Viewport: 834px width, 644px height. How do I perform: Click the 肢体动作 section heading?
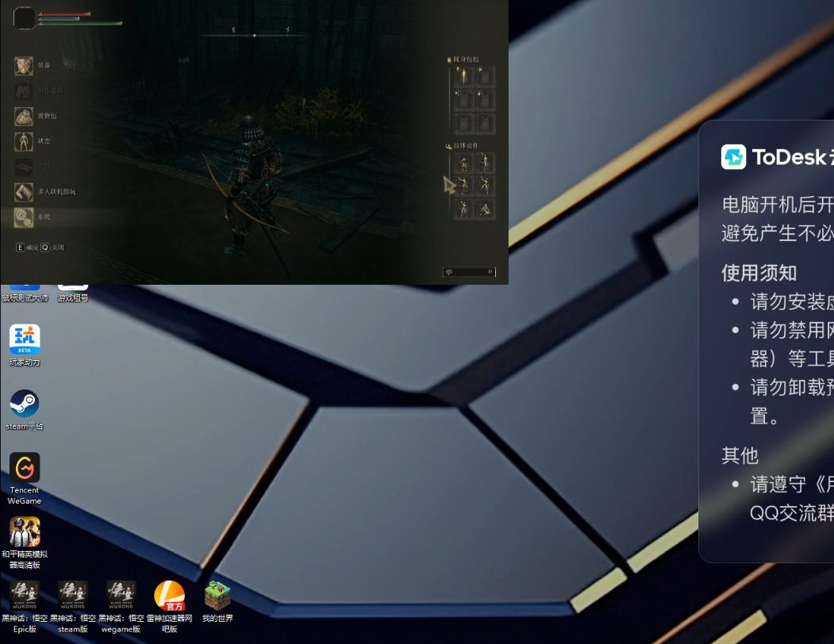point(462,145)
